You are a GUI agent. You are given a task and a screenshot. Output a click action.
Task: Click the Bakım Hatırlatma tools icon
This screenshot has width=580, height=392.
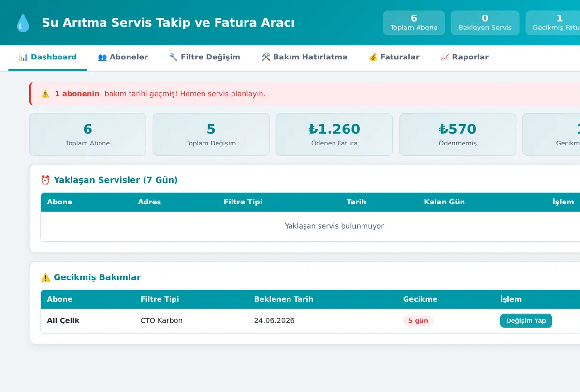pos(266,57)
